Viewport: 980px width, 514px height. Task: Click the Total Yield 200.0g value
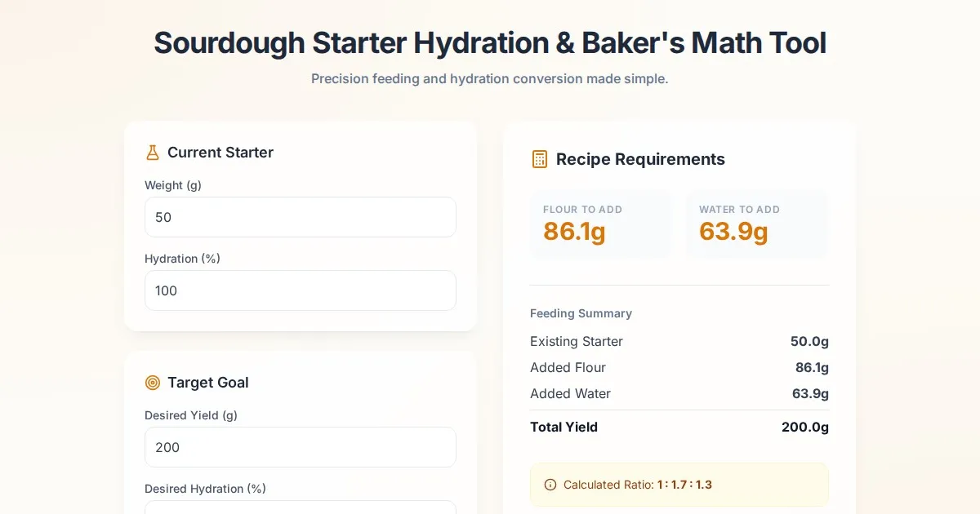click(804, 427)
